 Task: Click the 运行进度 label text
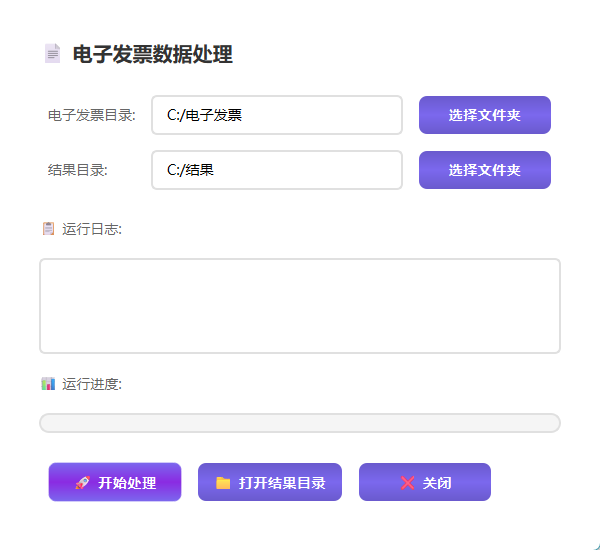[x=92, y=384]
